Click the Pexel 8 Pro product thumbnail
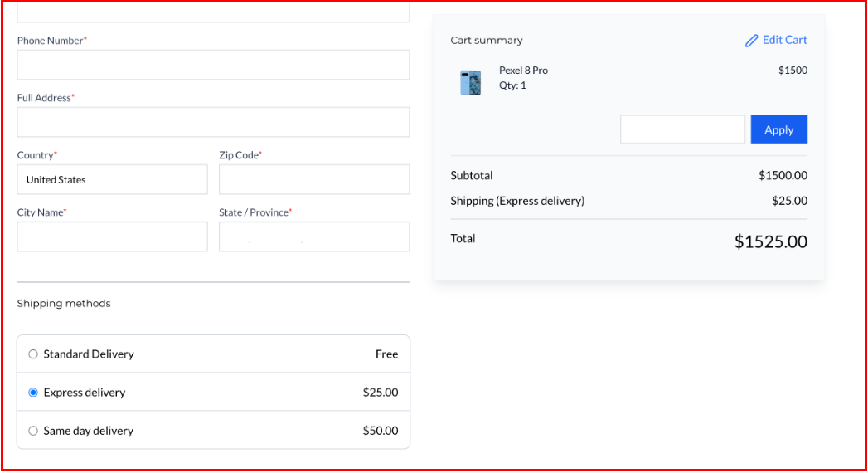 coord(470,82)
